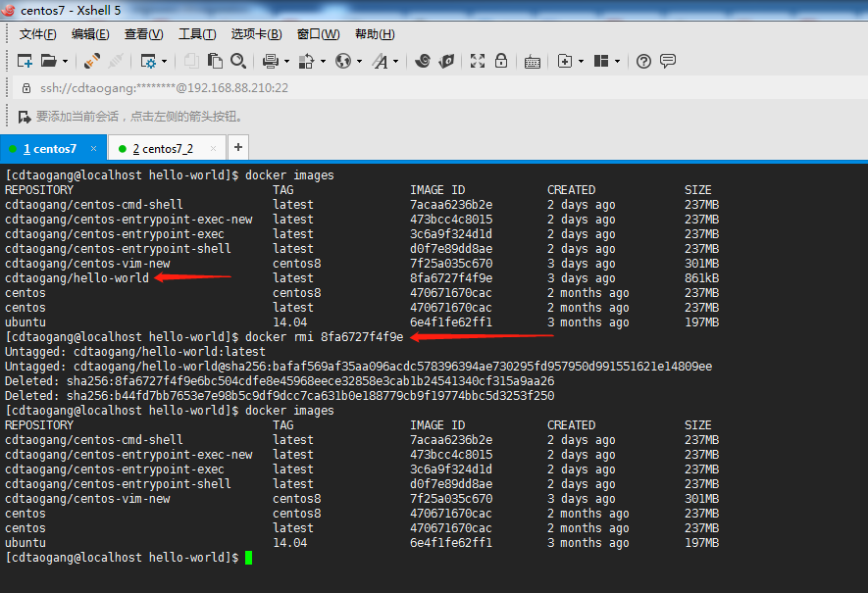
Task: Expand the New tab icon dropdown arrow
Action: click(581, 61)
